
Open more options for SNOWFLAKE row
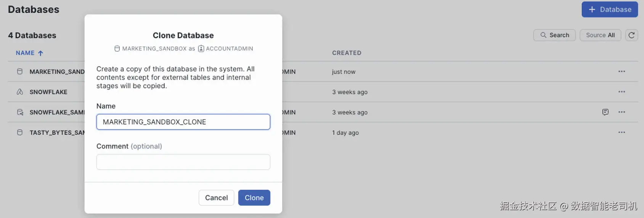coord(622,92)
